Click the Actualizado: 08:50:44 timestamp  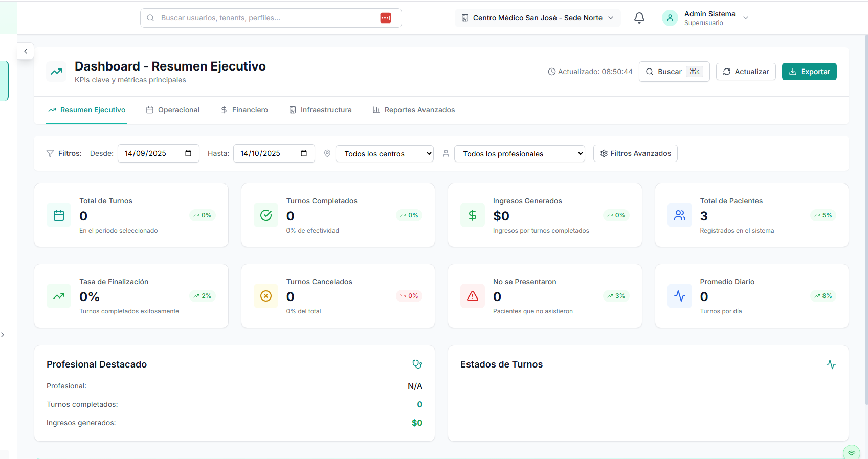[x=595, y=72]
